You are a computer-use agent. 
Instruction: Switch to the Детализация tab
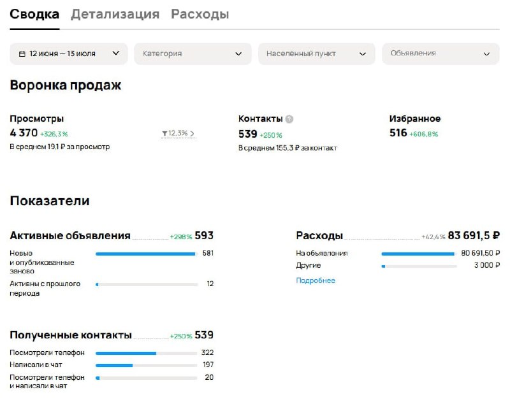(x=115, y=14)
